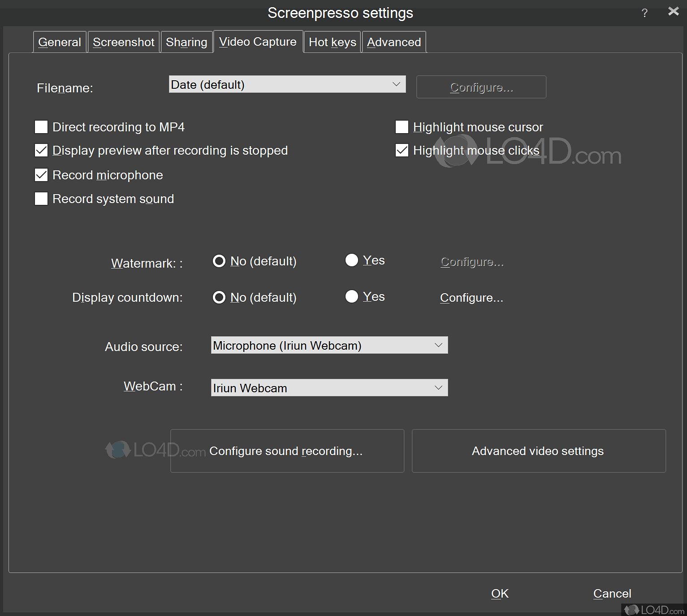Confirm settings with OK

(x=500, y=593)
